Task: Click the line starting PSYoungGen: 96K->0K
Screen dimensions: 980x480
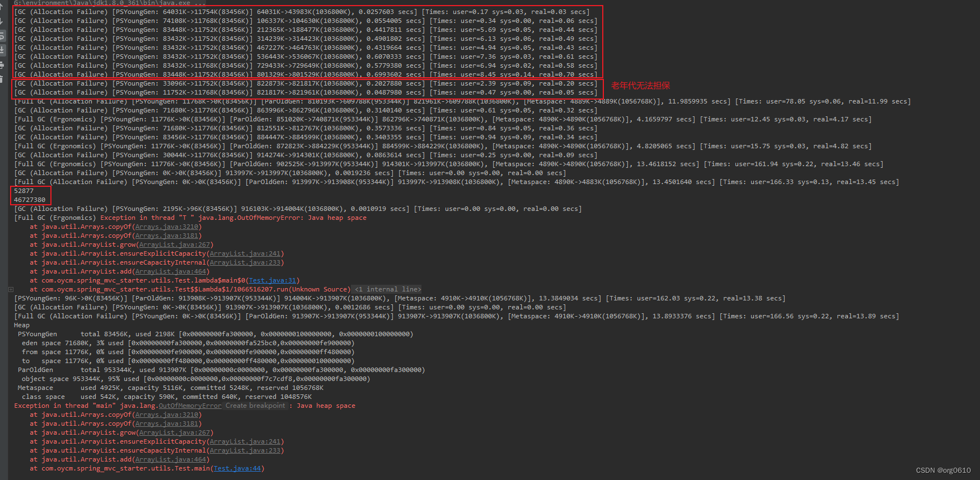Action: (400, 298)
